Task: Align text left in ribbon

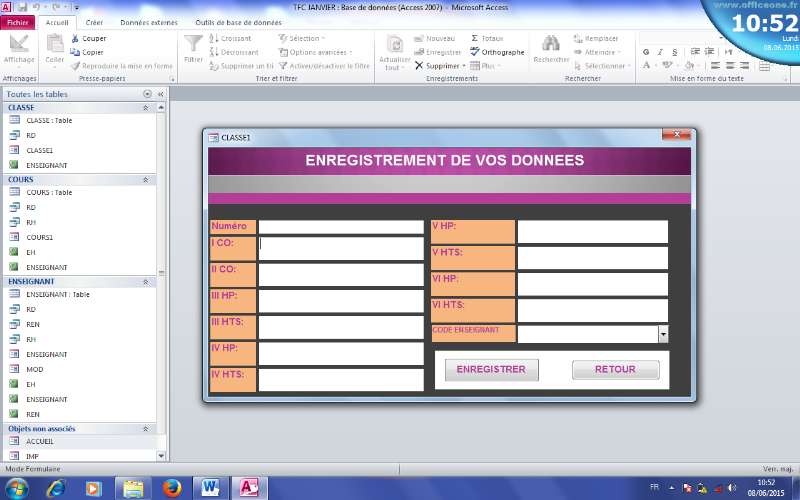Action: click(x=716, y=65)
